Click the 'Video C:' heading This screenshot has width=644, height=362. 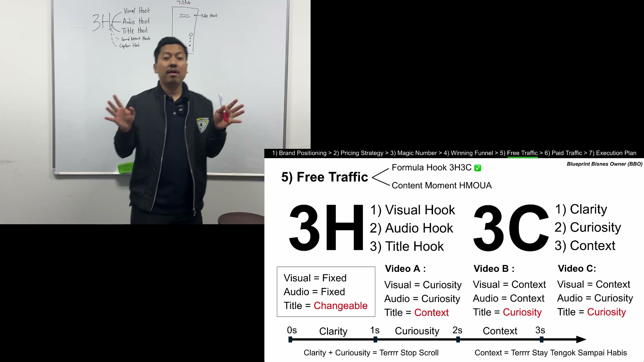pyautogui.click(x=577, y=268)
